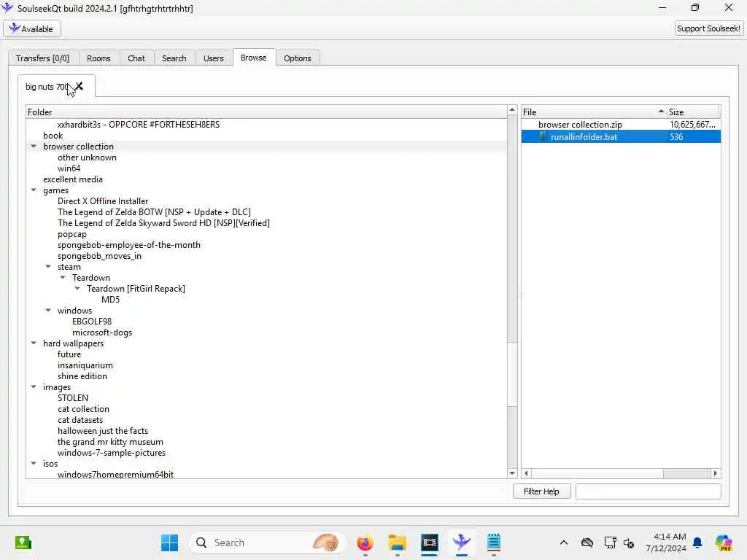Open the Copilot preview icon
The height and width of the screenshot is (560, 747).
click(724, 542)
